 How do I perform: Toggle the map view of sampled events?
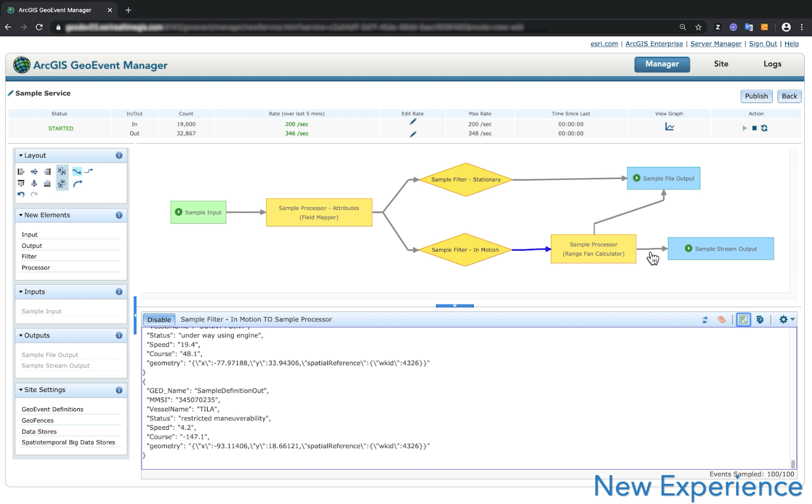[743, 319]
